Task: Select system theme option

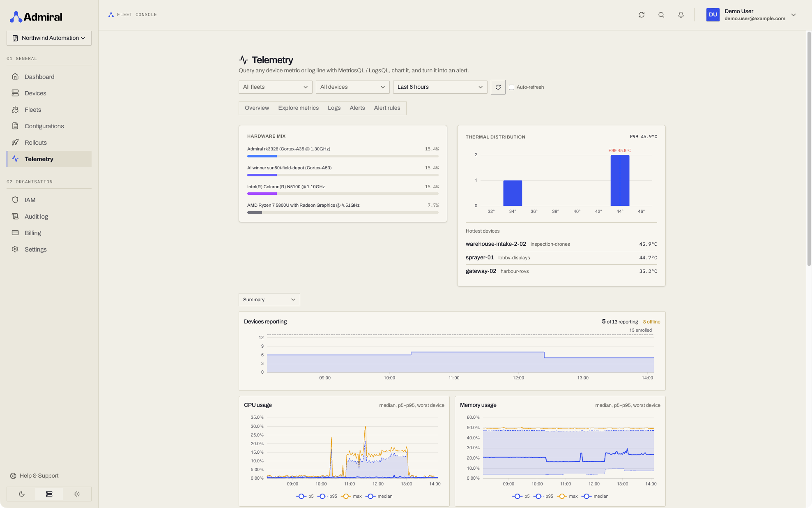Action: pos(49,494)
